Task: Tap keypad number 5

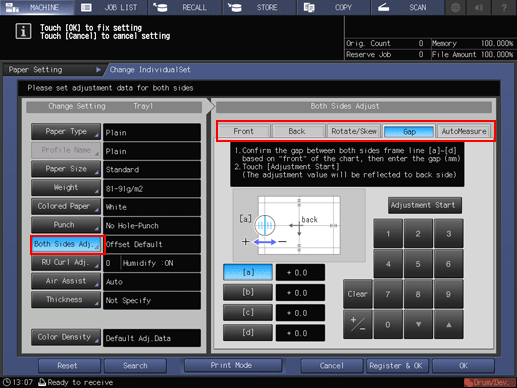Action: click(x=418, y=264)
